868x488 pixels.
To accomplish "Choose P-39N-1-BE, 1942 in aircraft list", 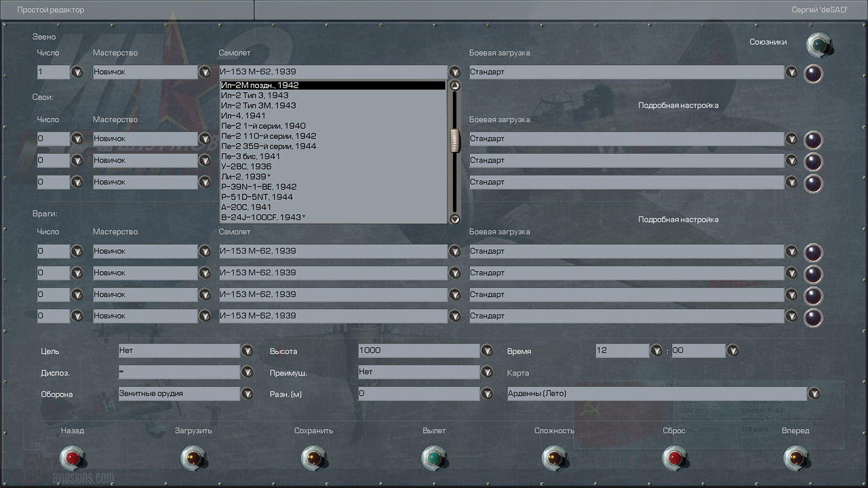I will [x=333, y=187].
